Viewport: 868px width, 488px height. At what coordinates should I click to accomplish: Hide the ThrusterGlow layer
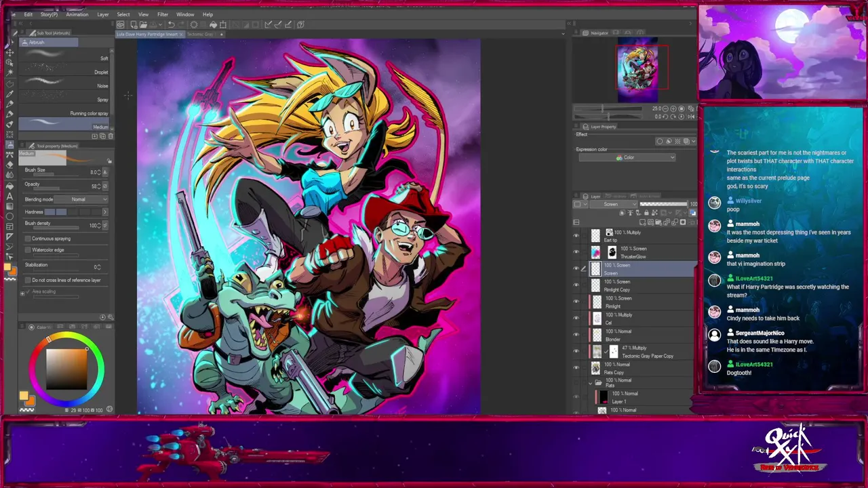pyautogui.click(x=576, y=252)
